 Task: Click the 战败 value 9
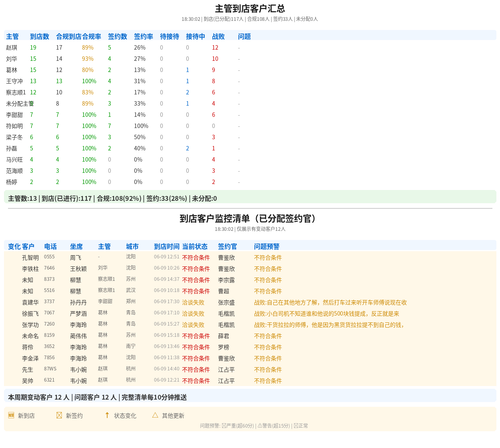(213, 70)
